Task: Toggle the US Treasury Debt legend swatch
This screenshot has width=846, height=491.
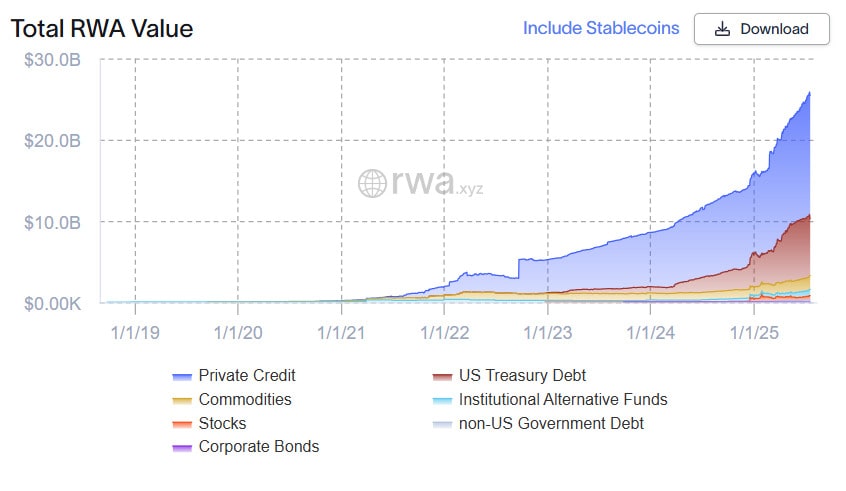Action: [x=441, y=376]
